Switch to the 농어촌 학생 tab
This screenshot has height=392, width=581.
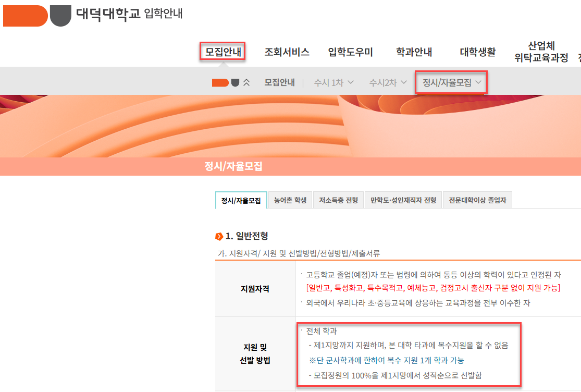tap(290, 200)
